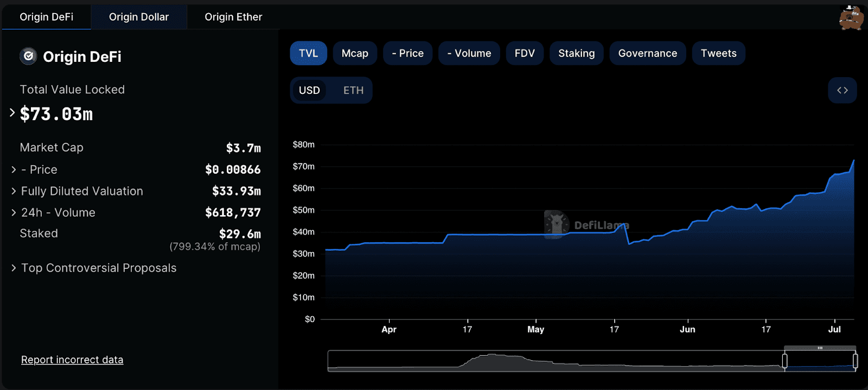Show the Governance chart metric
The width and height of the screenshot is (868, 390).
point(647,53)
